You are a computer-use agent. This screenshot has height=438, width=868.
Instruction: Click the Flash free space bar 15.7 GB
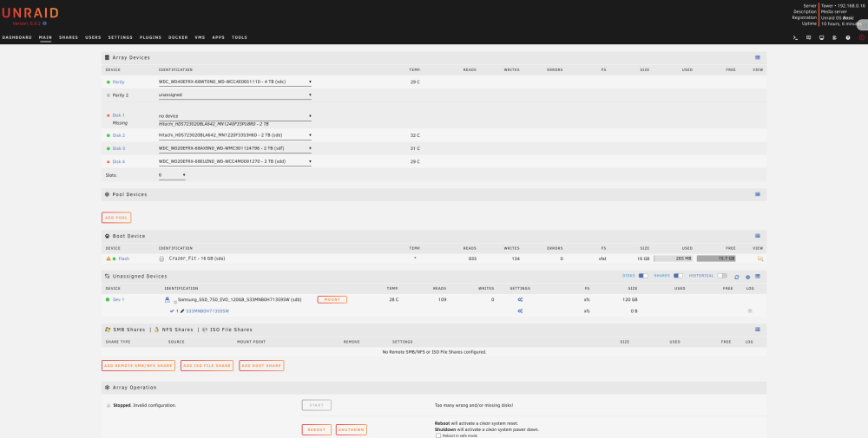[x=716, y=258]
